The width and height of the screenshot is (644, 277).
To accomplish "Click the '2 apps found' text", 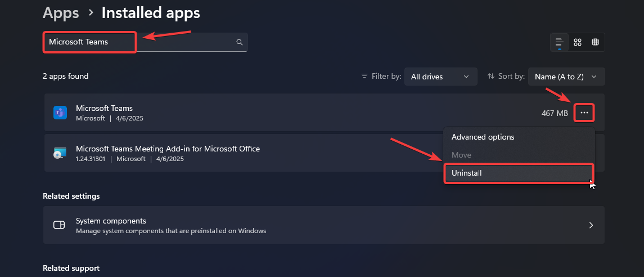I will (x=66, y=76).
